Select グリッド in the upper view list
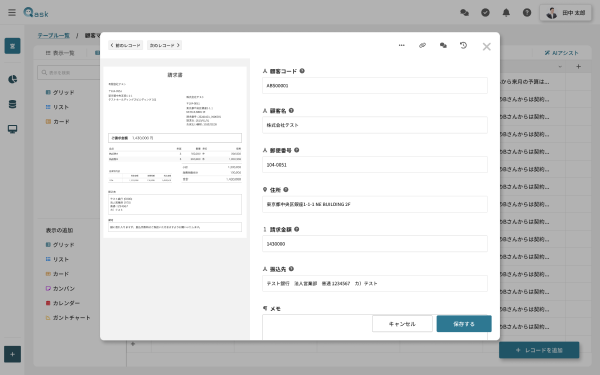This screenshot has height=375, width=600. pyautogui.click(x=60, y=92)
